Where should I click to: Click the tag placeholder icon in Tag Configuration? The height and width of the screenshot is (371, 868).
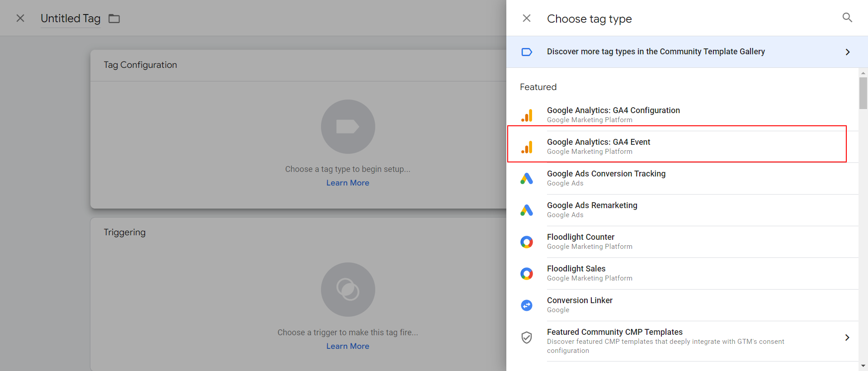(x=348, y=127)
